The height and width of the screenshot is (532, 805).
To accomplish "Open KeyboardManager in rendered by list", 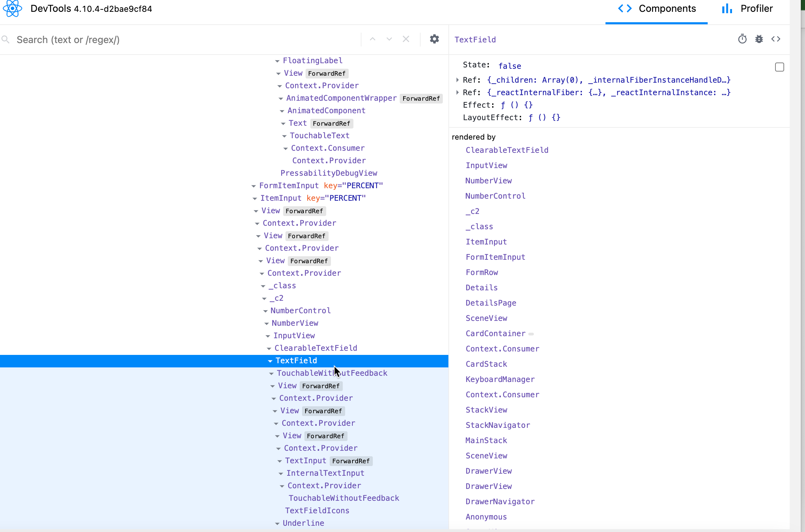I will coord(500,379).
